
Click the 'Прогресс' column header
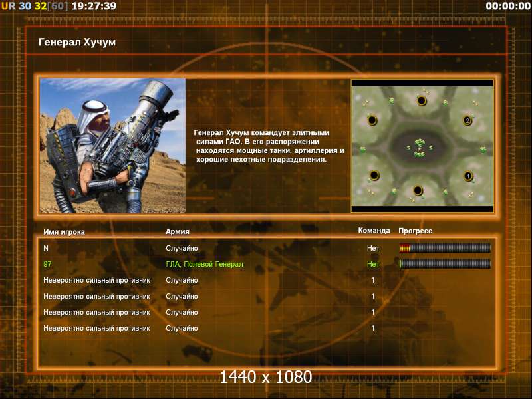pyautogui.click(x=415, y=231)
